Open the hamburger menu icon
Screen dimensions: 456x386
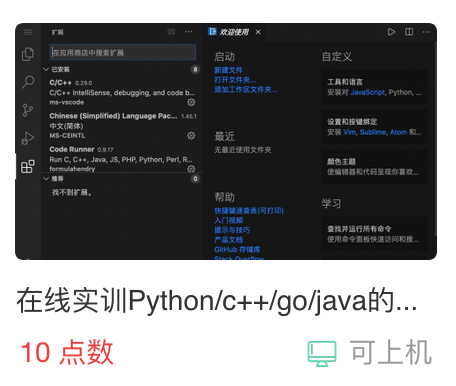[x=28, y=32]
